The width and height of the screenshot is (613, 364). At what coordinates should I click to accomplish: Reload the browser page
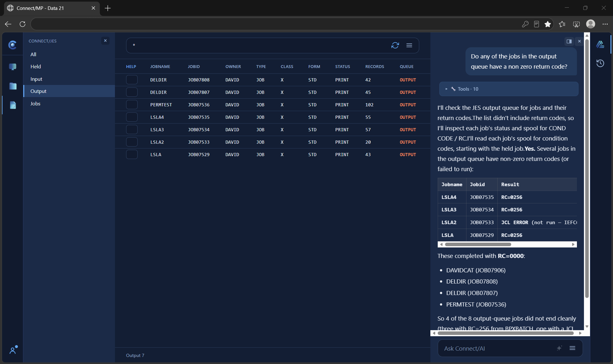22,24
